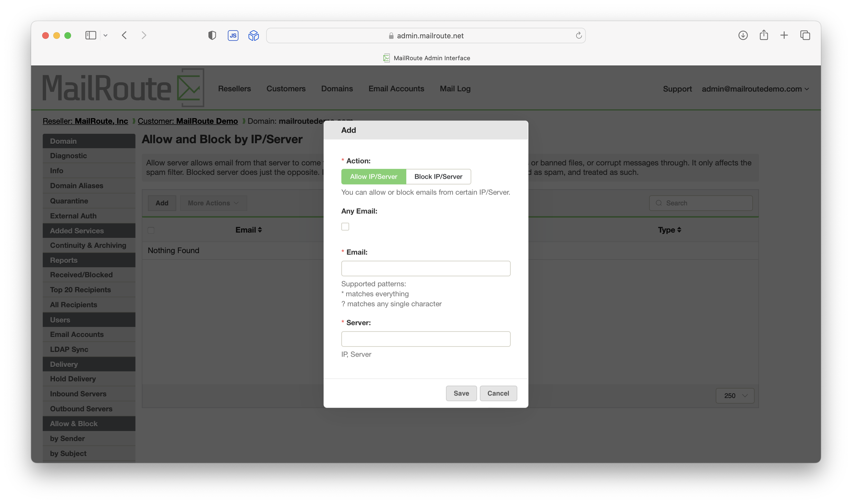Click the Search box
852x504 pixels.
(x=700, y=203)
